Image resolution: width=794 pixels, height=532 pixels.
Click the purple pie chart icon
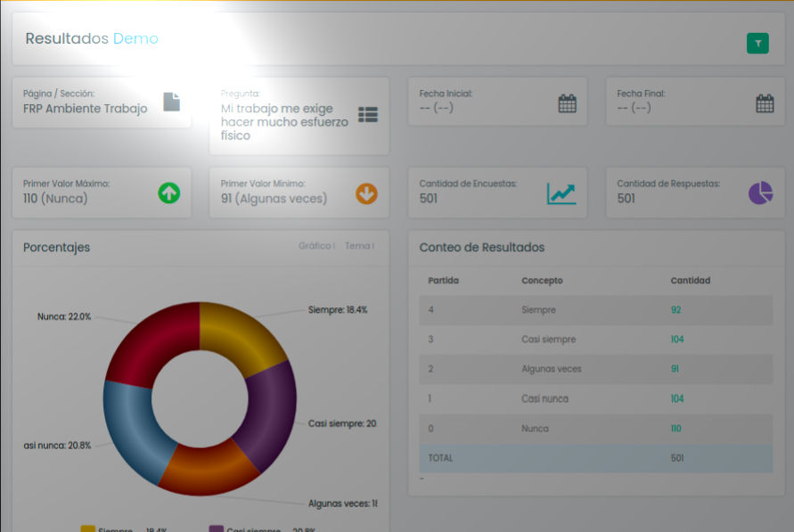coord(760,192)
